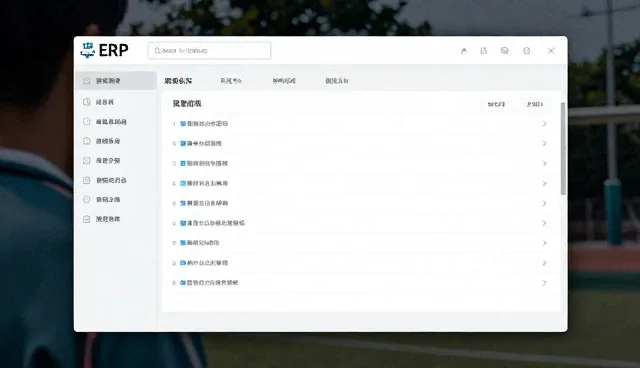Click the blue icon in the seventh list row

click(x=183, y=243)
